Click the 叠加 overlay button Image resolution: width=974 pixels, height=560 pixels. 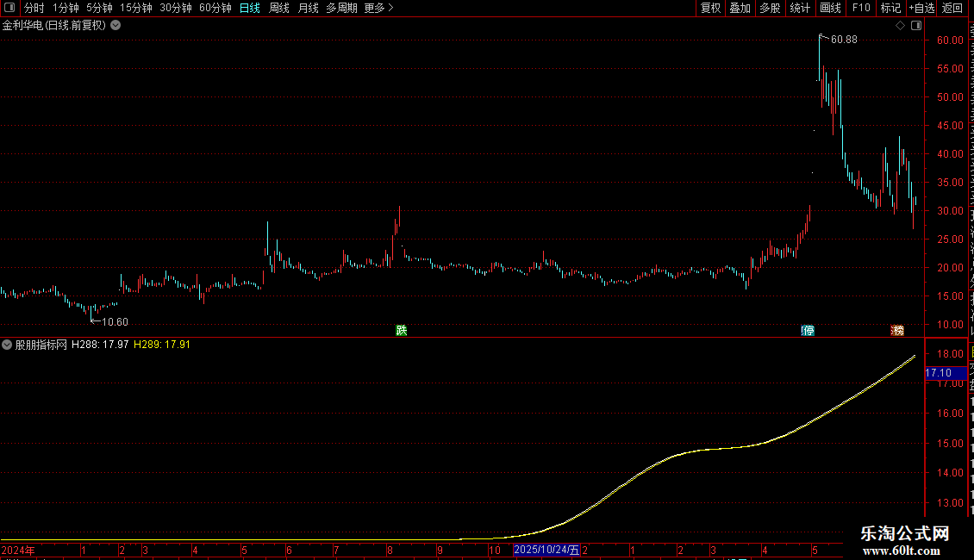[x=740, y=8]
